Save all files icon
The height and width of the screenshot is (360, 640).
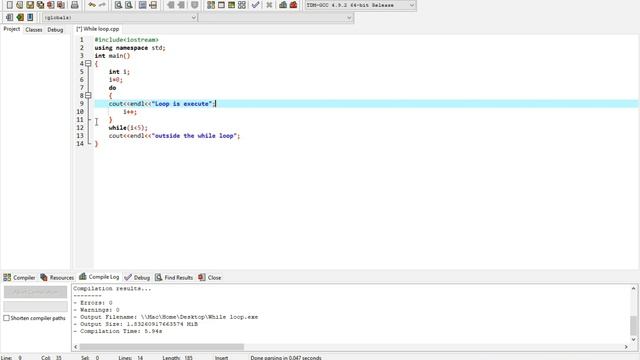pyautogui.click(x=40, y=5)
